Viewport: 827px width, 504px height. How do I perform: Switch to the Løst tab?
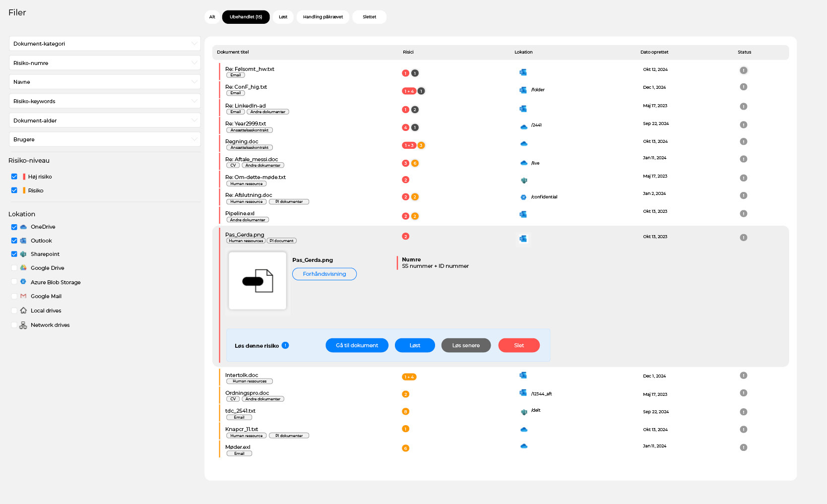click(x=283, y=17)
